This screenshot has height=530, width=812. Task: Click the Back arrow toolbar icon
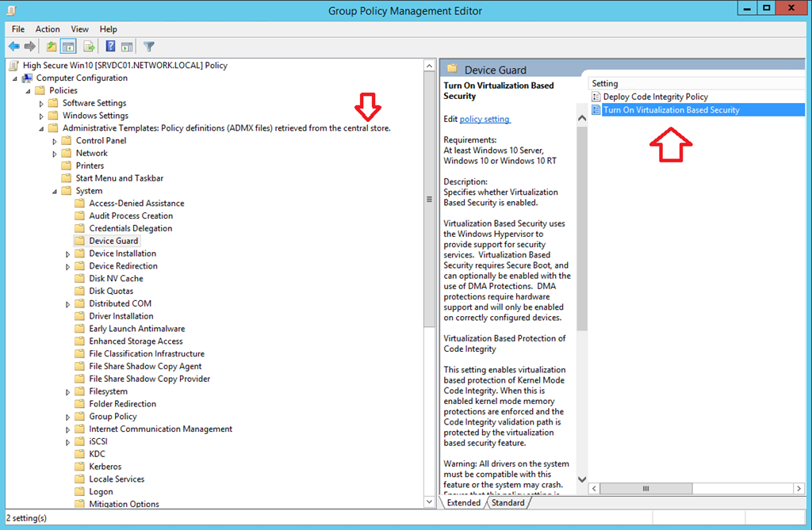(x=13, y=47)
